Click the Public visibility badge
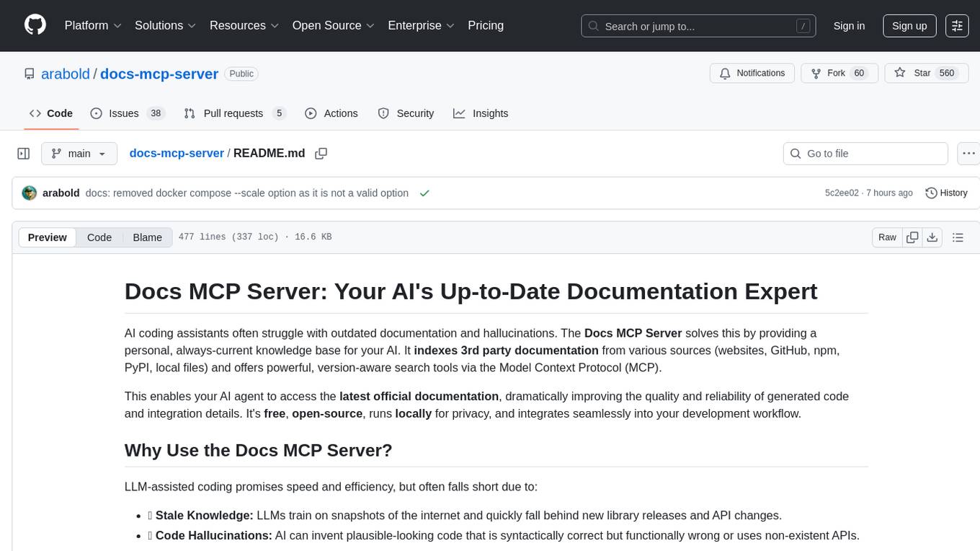Screen dimensions: 980x551 coord(241,74)
